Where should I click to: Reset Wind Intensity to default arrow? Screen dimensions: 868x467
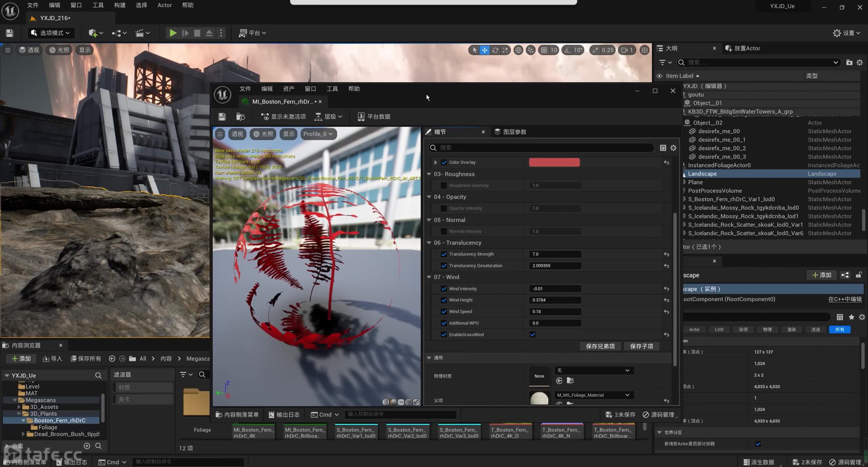(x=666, y=289)
